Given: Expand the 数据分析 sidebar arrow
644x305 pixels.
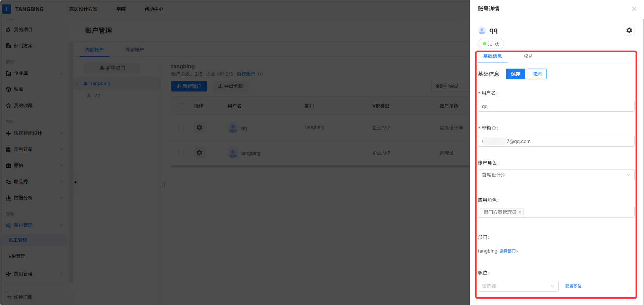Looking at the screenshot, I should point(62,198).
